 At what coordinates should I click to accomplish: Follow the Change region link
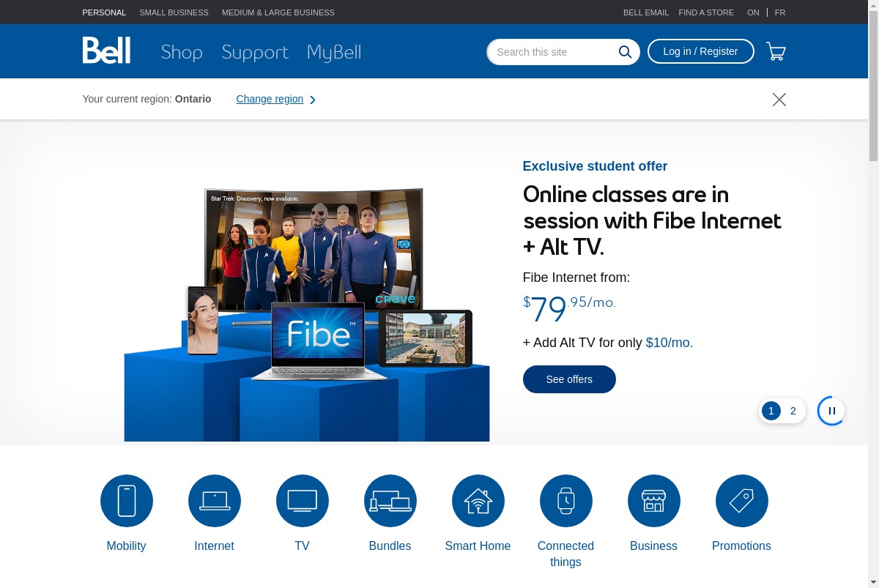click(x=270, y=99)
